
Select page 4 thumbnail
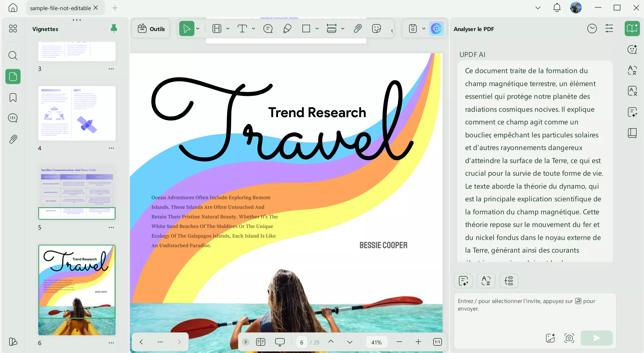click(77, 113)
